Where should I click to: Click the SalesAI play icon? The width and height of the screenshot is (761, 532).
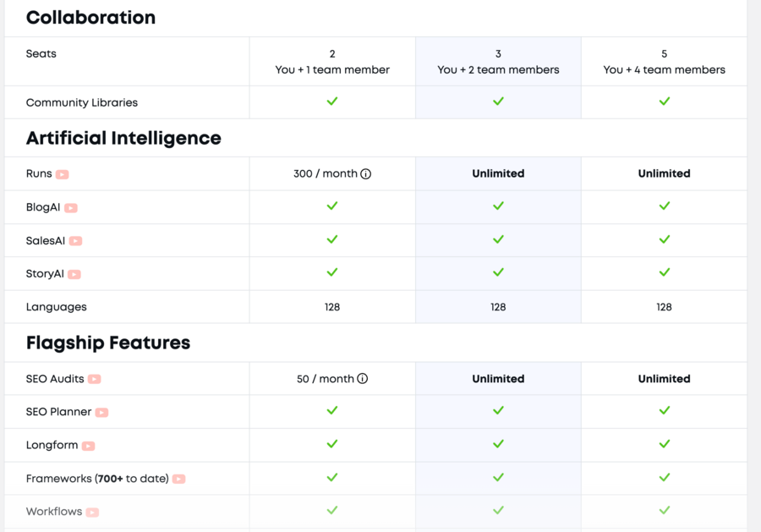(74, 240)
